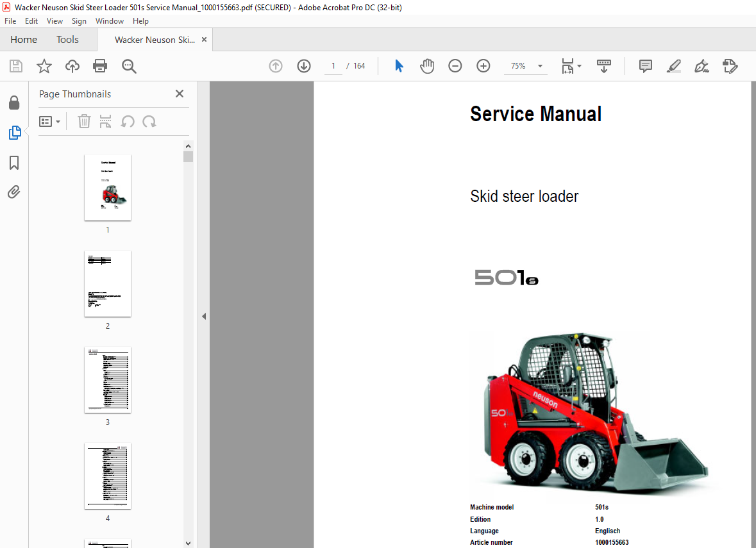Click the 'Skid steer loader' text
This screenshot has width=756, height=548.
[524, 197]
